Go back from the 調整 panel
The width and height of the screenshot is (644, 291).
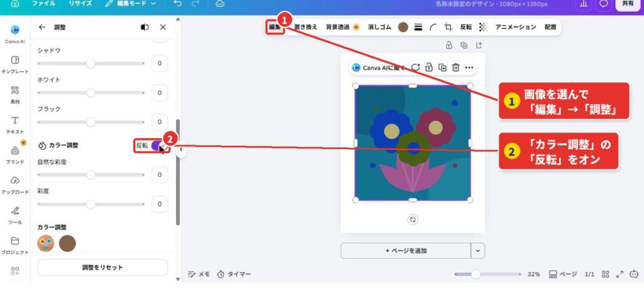click(x=42, y=27)
